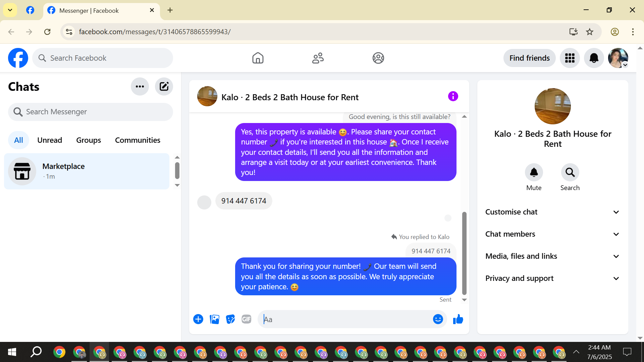Screen dimensions: 644x362
Task: Expand Media, files and links section
Action: coord(552,256)
